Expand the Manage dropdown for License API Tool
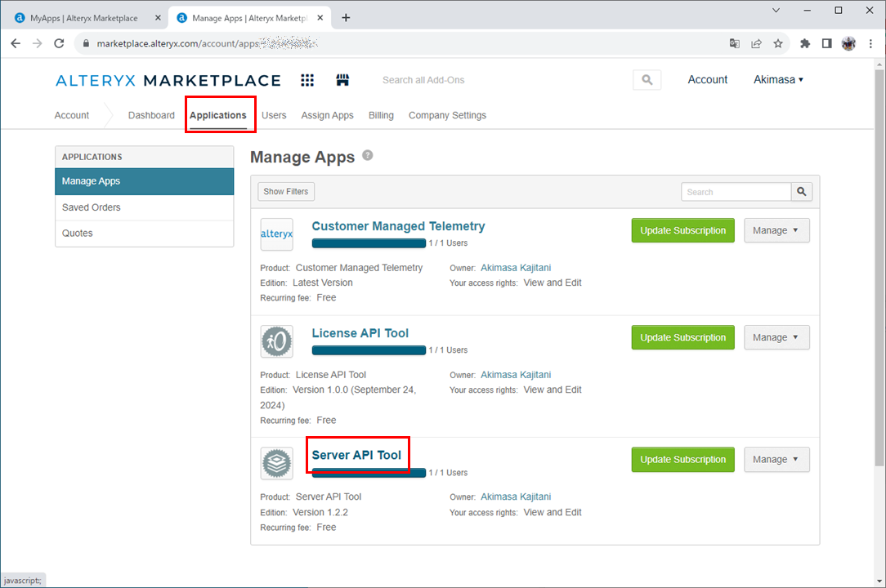 776,337
